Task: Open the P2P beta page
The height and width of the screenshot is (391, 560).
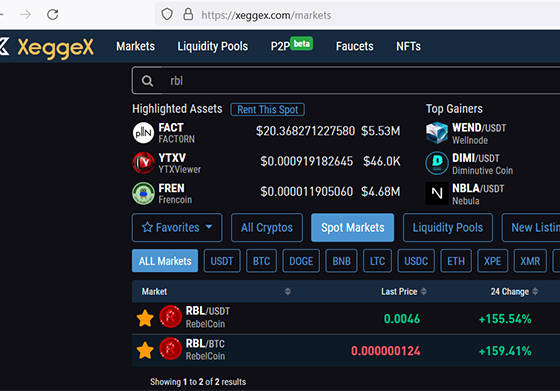Action: [x=292, y=45]
